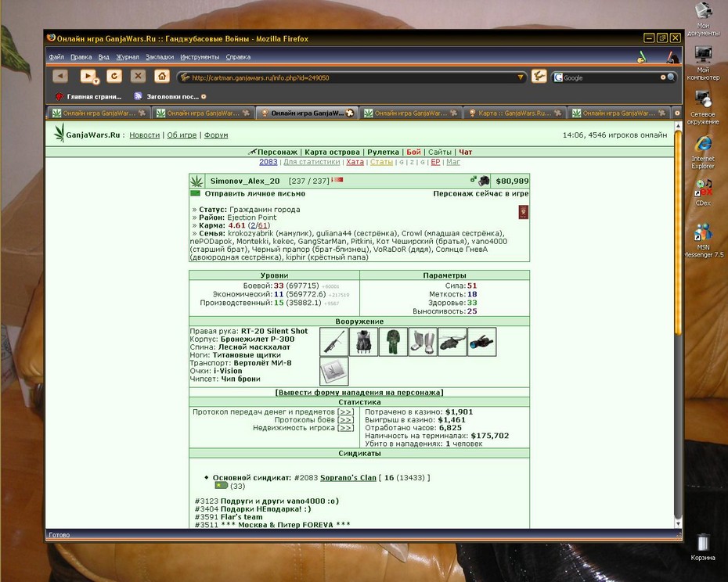728x582 pixels.
Task: Click the green envelope send-letter icon
Action: coord(196,193)
